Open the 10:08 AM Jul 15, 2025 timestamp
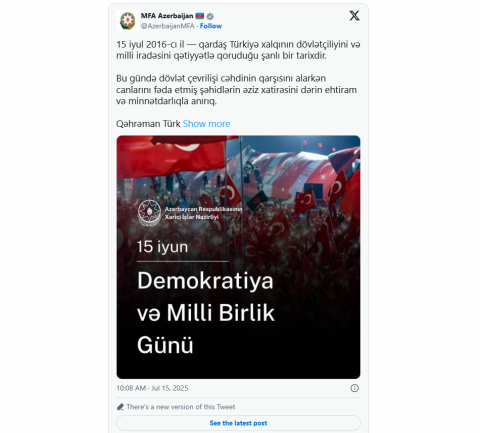Viewport: 480px width, 433px height. pyautogui.click(x=152, y=388)
